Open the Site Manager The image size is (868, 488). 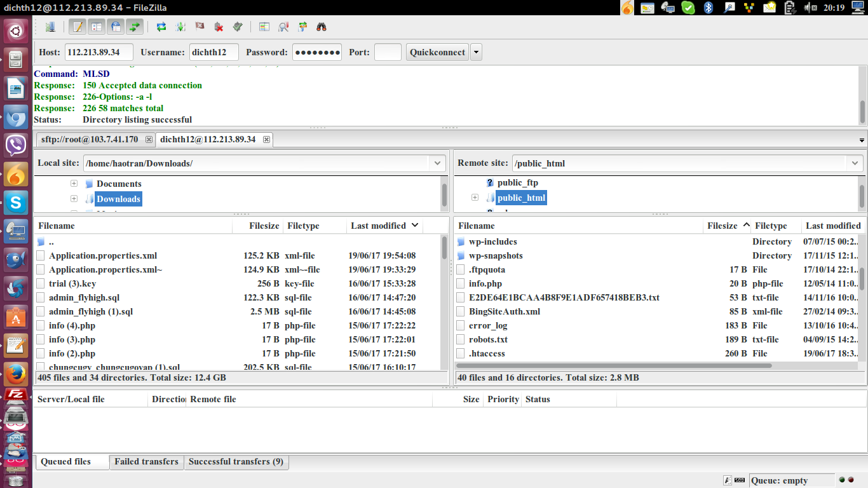(51, 27)
